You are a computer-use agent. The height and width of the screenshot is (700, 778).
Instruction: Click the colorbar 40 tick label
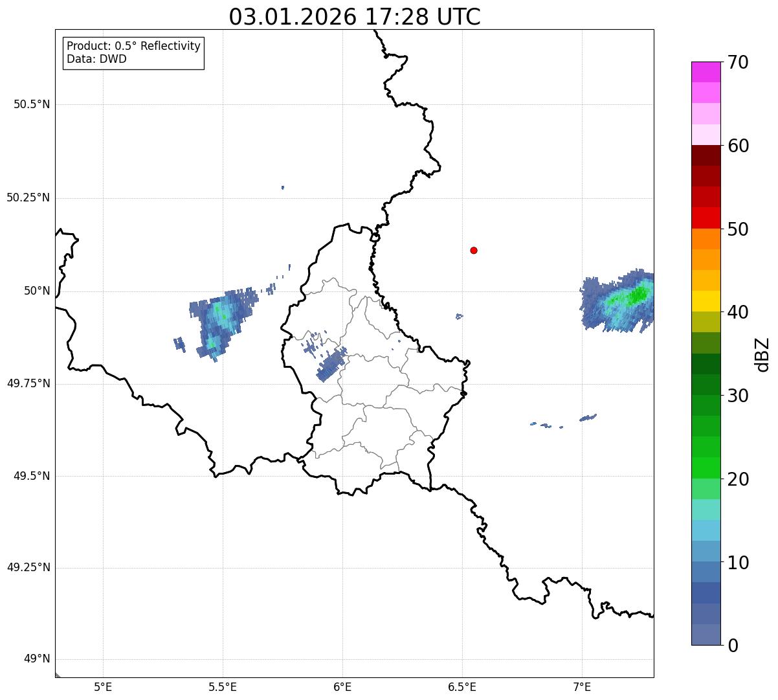(738, 312)
